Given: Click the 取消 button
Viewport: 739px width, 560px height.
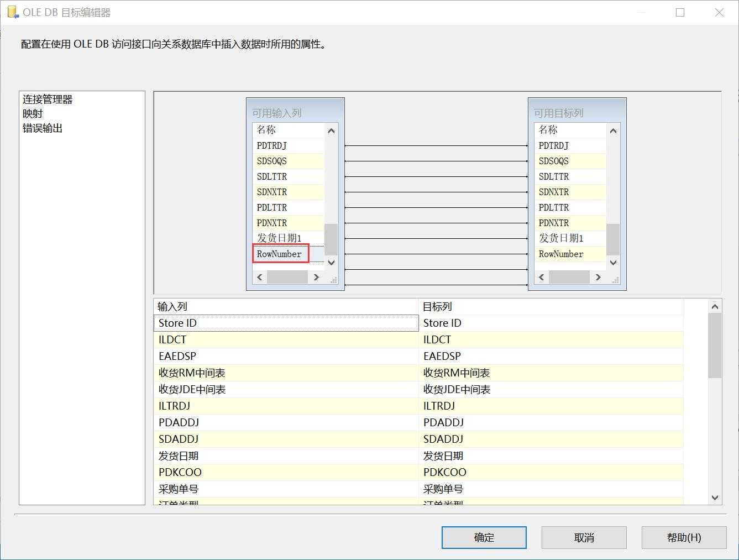Looking at the screenshot, I should (584, 537).
